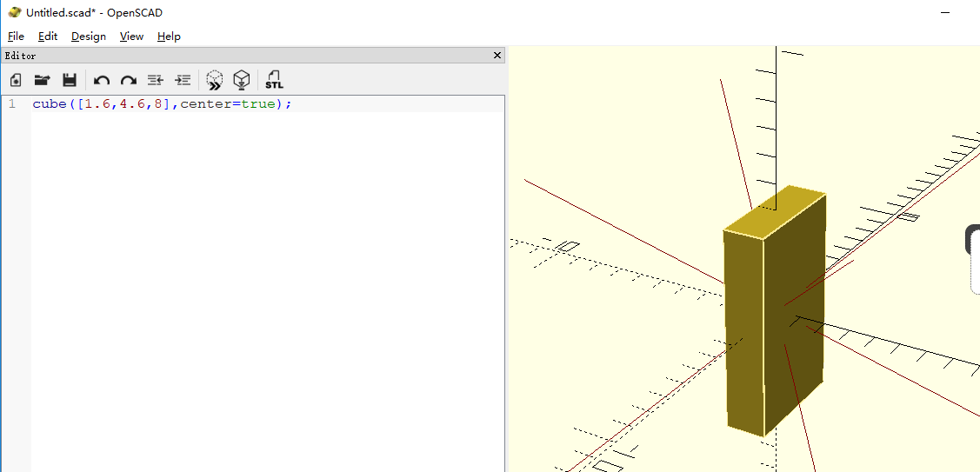Minimize the OpenSCAD window
The image size is (980, 472).
949,12
